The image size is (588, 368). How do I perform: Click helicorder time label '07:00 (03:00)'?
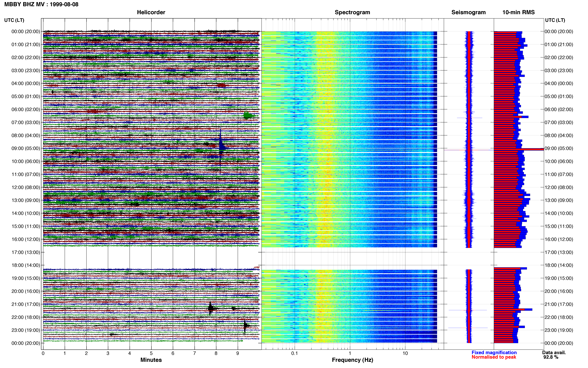[x=26, y=122]
